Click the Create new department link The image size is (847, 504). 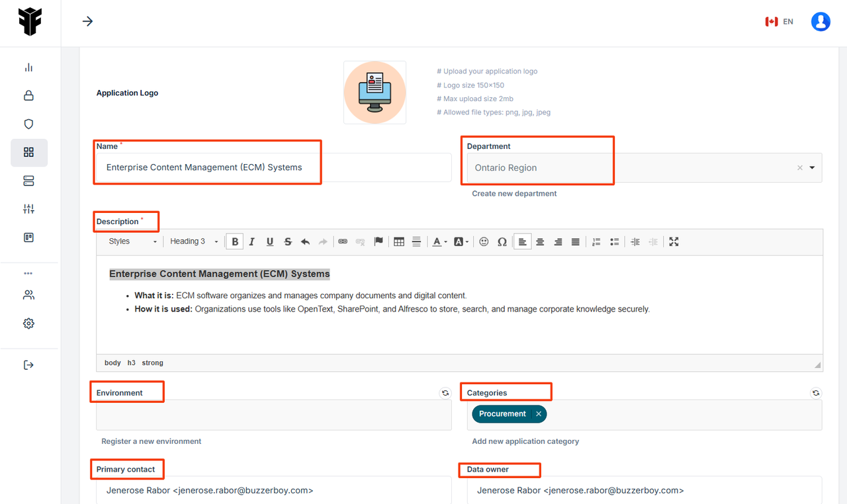[x=514, y=194]
